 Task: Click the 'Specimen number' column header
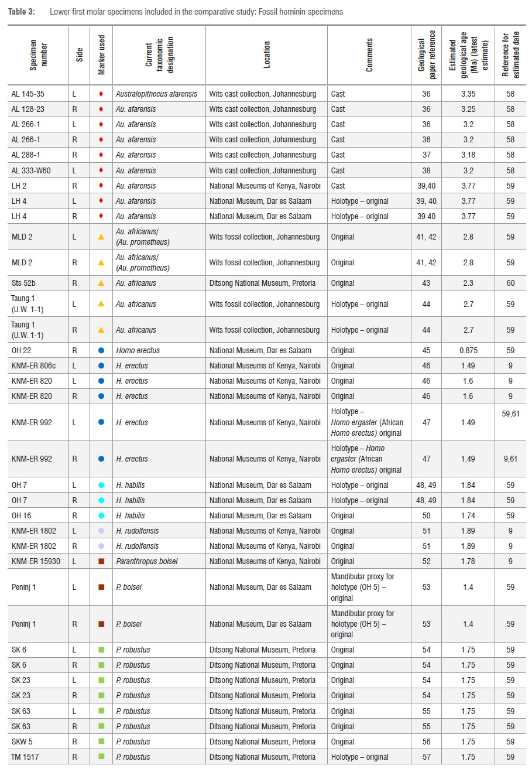(x=39, y=55)
